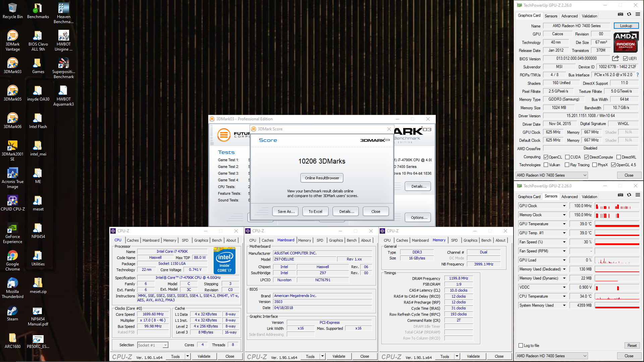Image resolution: width=644 pixels, height=362 pixels.
Task: Click the Lookup button in GPU-Z
Action: pos(626,25)
